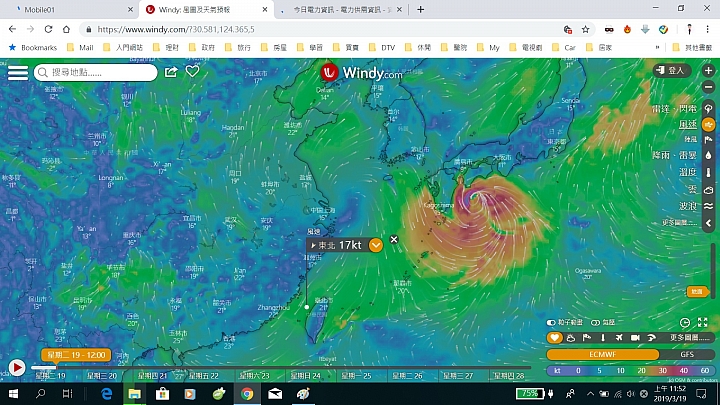Expand more layers text in right menu
The image size is (720, 405).
(x=680, y=223)
